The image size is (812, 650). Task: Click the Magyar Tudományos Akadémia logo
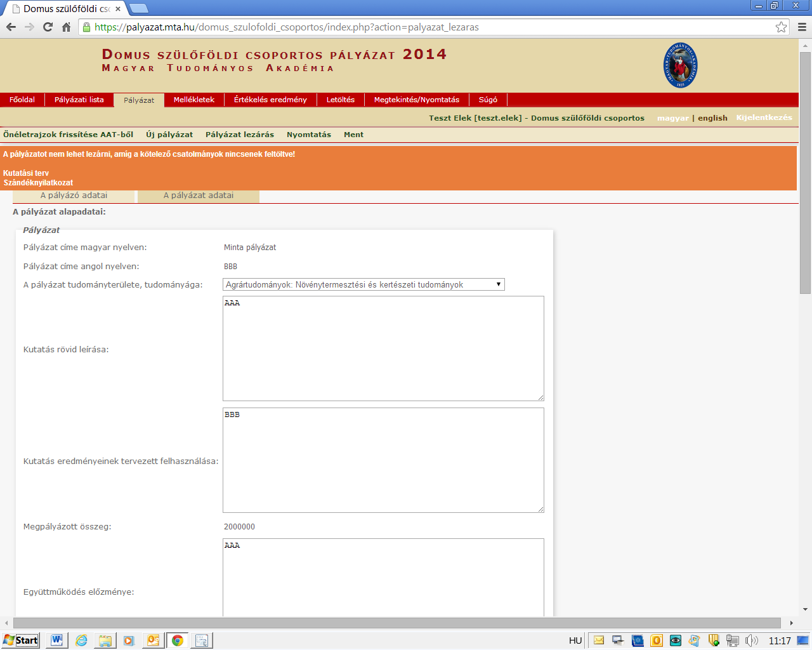(680, 65)
